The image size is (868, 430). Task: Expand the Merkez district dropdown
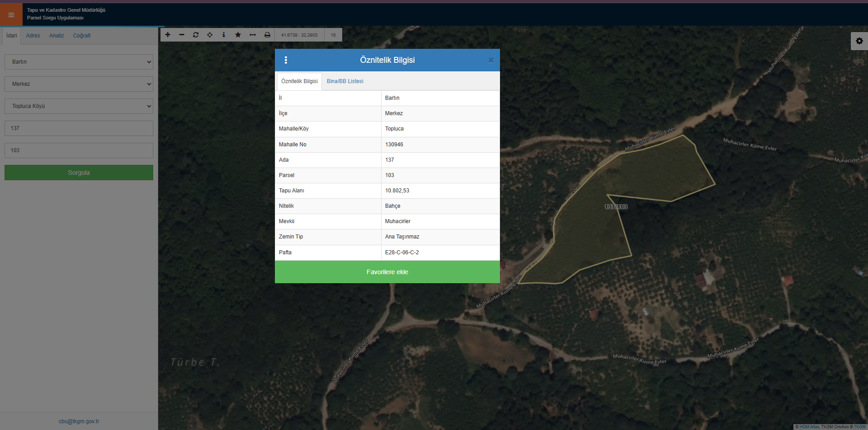pyautogui.click(x=79, y=84)
